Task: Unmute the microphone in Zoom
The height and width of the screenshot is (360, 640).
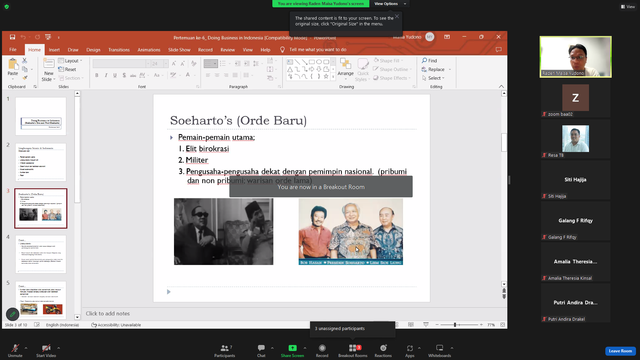Action: coord(15,350)
